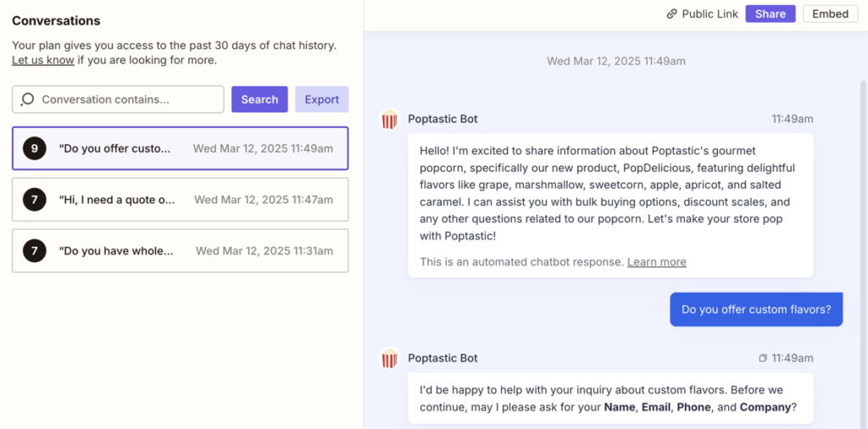Focus the "Conversation contains..." search field
Viewport: 868px width, 429px height.
tap(127, 99)
